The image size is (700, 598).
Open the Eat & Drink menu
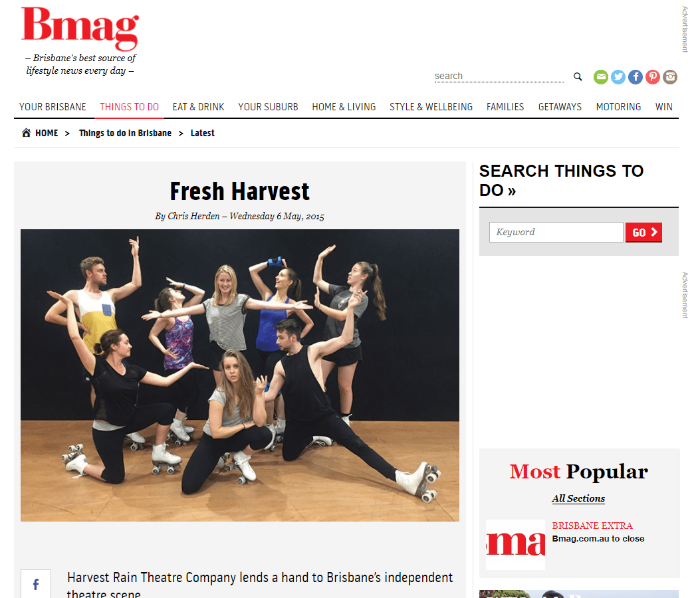coord(198,107)
